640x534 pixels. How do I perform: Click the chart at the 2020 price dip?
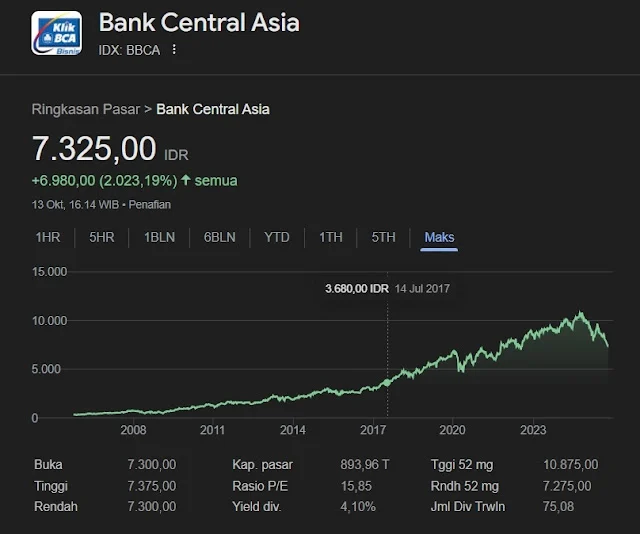coord(460,371)
